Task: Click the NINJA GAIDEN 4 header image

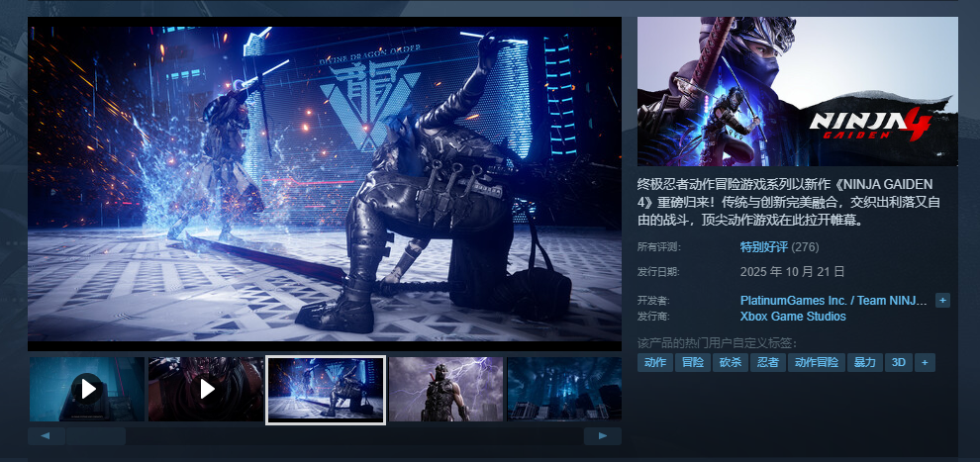Action: coord(797,91)
